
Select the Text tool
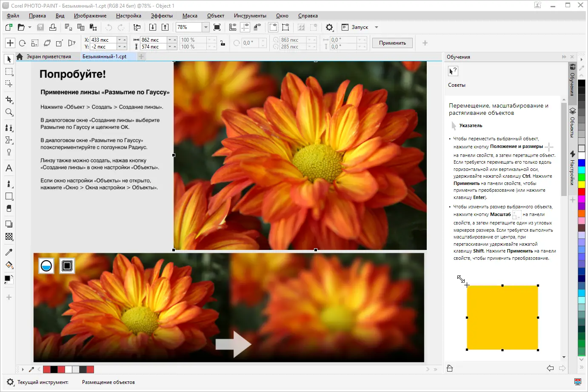9,168
